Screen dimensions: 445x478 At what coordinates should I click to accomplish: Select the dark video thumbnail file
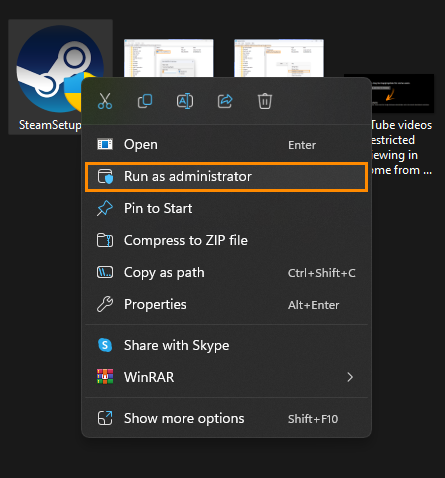(x=403, y=93)
